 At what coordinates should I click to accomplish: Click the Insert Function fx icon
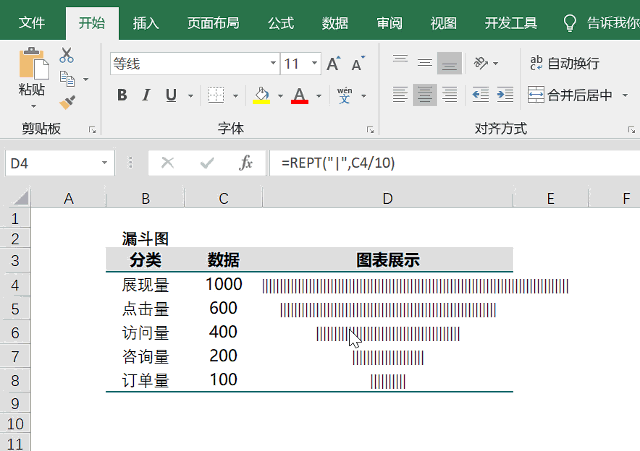245,162
